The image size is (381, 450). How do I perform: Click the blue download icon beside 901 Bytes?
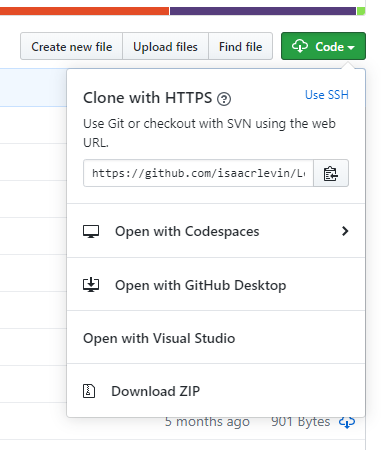(x=347, y=422)
